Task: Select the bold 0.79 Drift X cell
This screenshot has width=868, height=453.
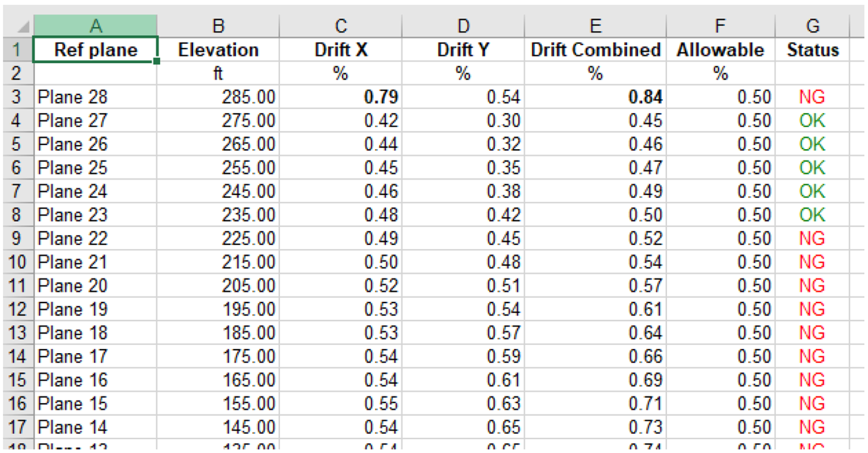Action: (x=340, y=97)
